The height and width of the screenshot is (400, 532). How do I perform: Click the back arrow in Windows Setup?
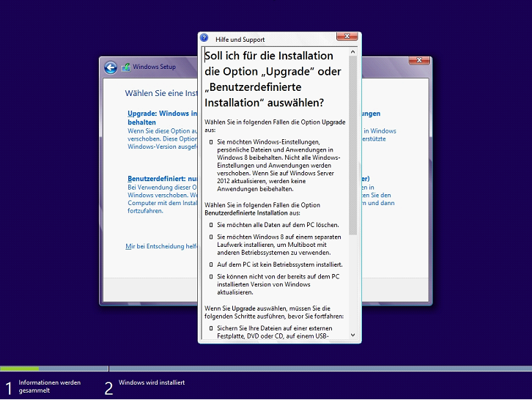(x=111, y=67)
